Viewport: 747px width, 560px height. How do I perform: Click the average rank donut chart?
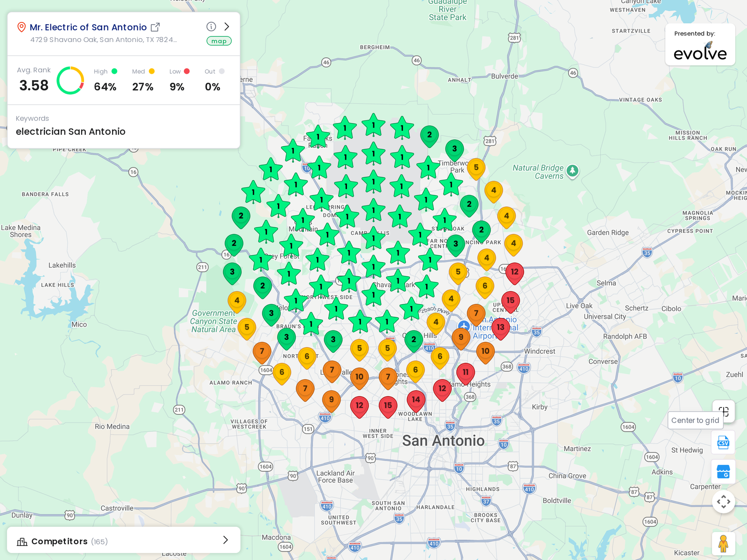coord(70,80)
